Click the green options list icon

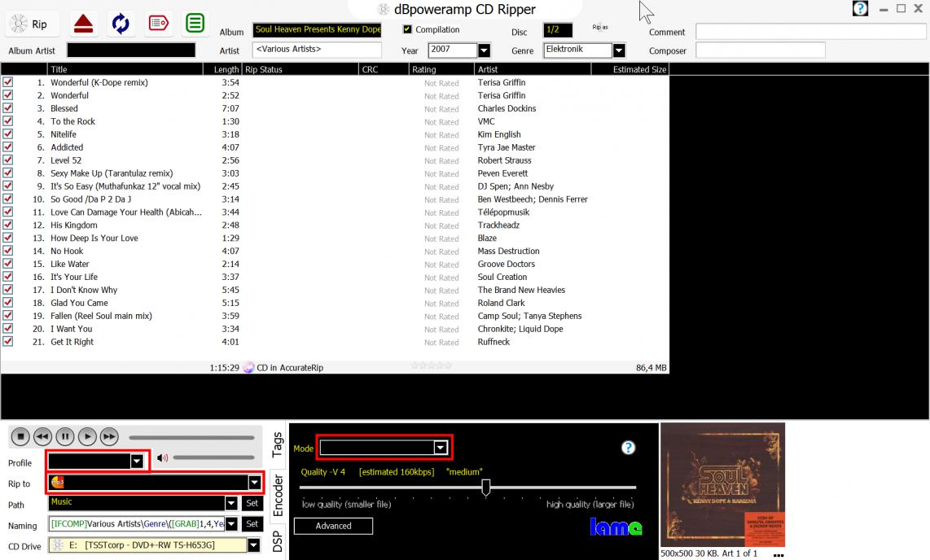coord(195,24)
